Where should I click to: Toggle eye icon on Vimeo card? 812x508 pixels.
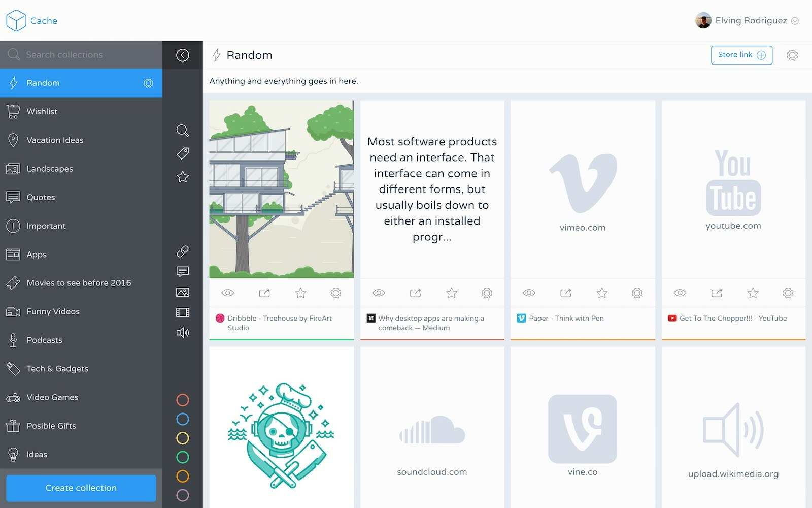pyautogui.click(x=529, y=293)
